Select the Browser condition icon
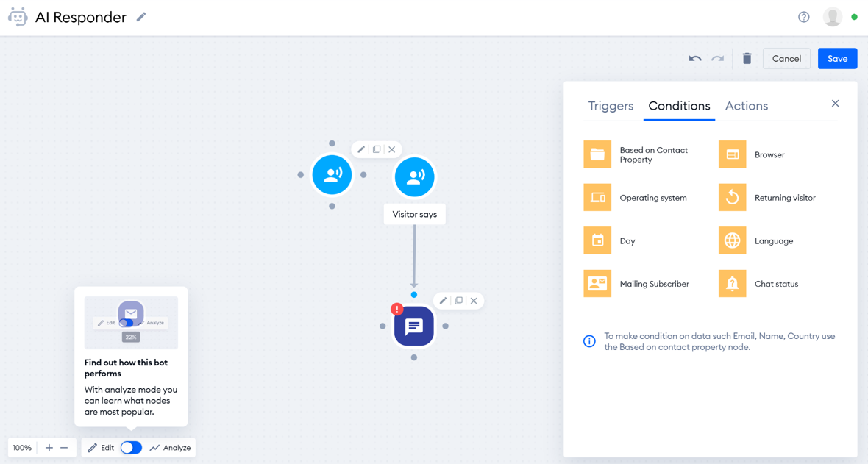This screenshot has height=464, width=868. (x=732, y=154)
